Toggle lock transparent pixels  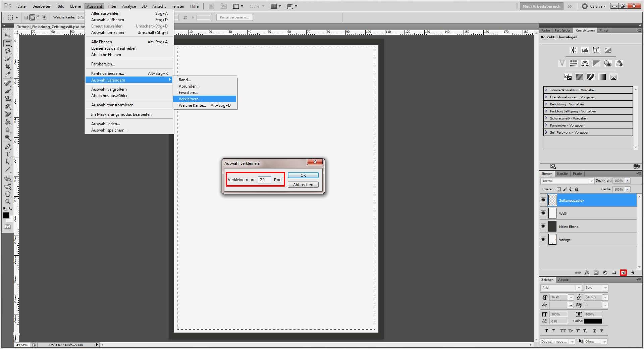(559, 189)
